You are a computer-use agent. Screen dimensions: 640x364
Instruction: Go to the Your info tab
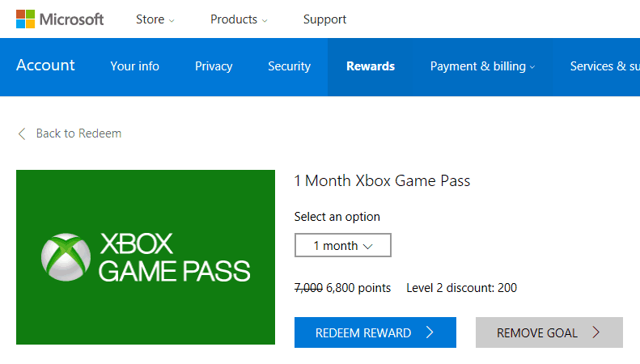tap(134, 66)
